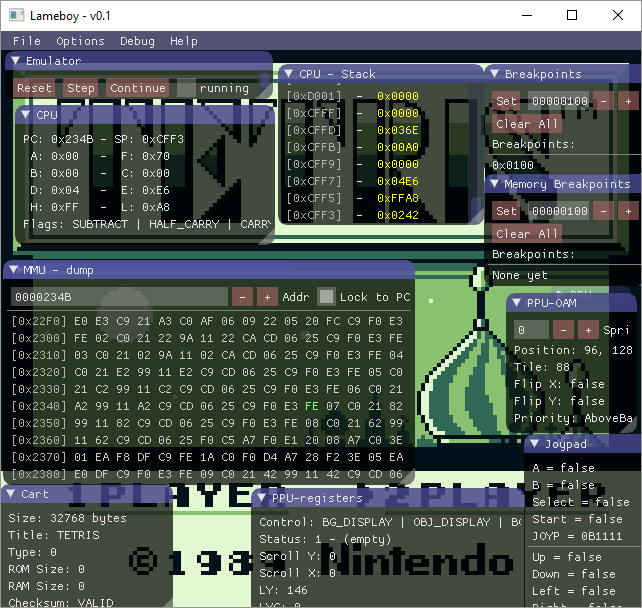Click the Continue button

click(138, 88)
